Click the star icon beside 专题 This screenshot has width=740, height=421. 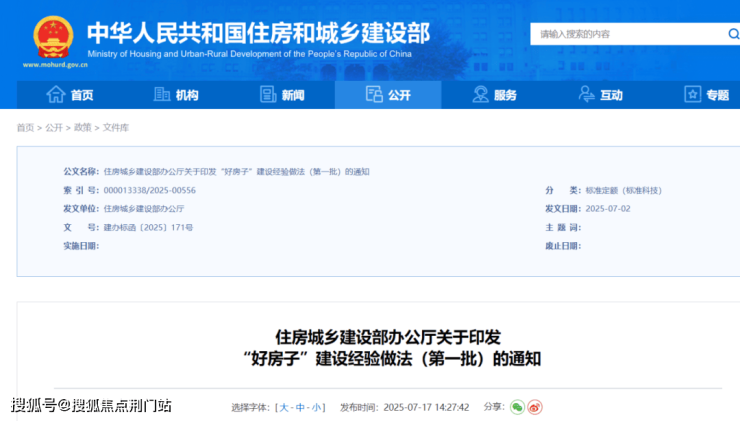[x=692, y=94]
